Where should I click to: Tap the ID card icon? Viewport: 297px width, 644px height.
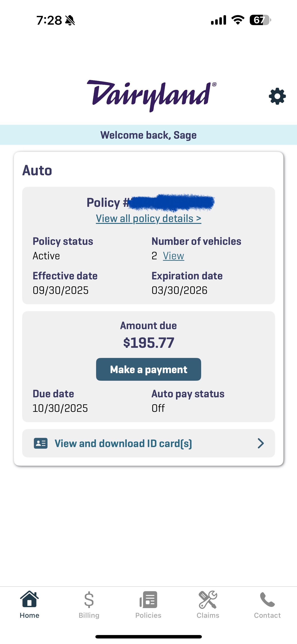click(41, 443)
